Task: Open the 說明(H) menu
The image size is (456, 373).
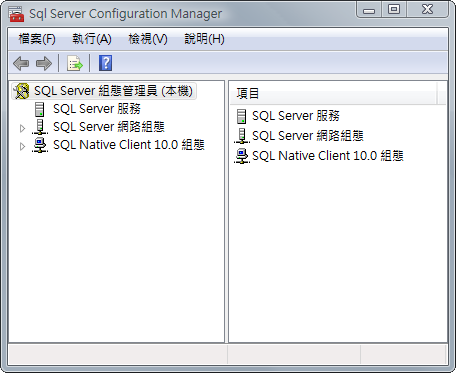Action: coord(204,39)
